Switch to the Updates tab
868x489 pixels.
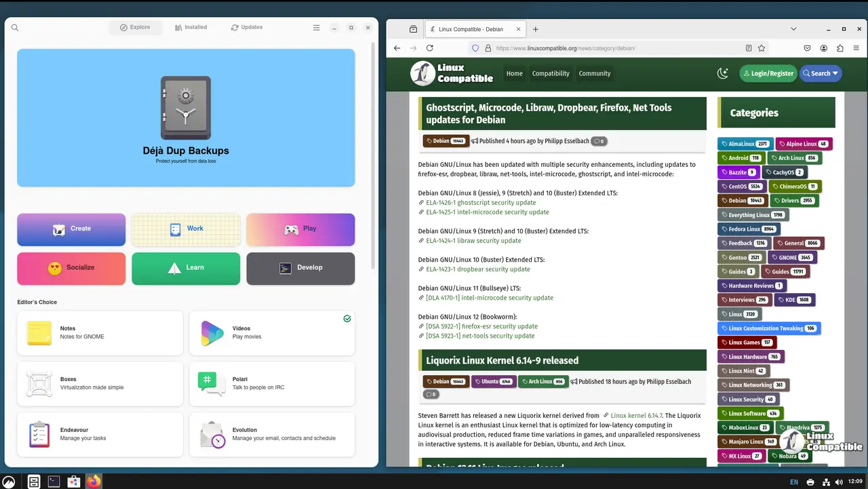[x=247, y=28]
